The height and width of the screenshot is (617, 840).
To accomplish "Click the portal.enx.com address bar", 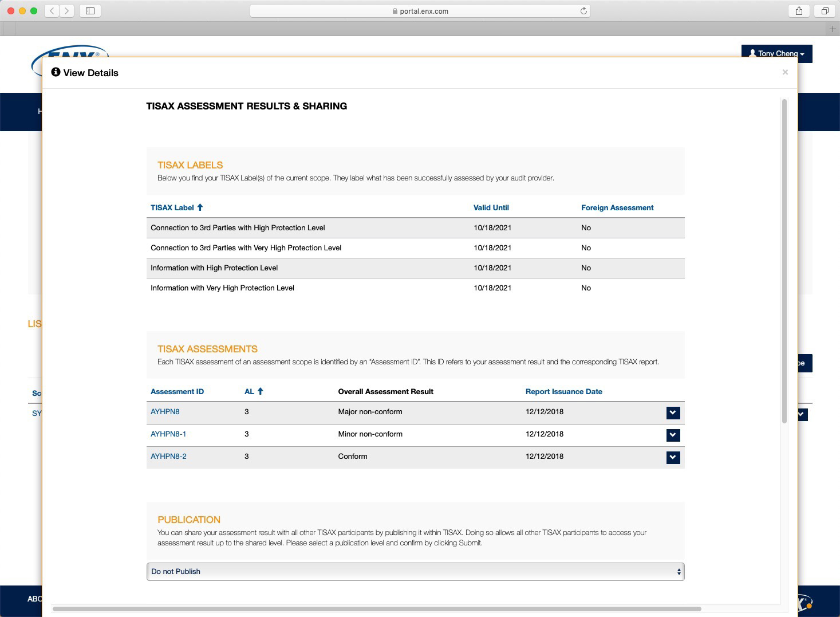I will click(x=420, y=11).
